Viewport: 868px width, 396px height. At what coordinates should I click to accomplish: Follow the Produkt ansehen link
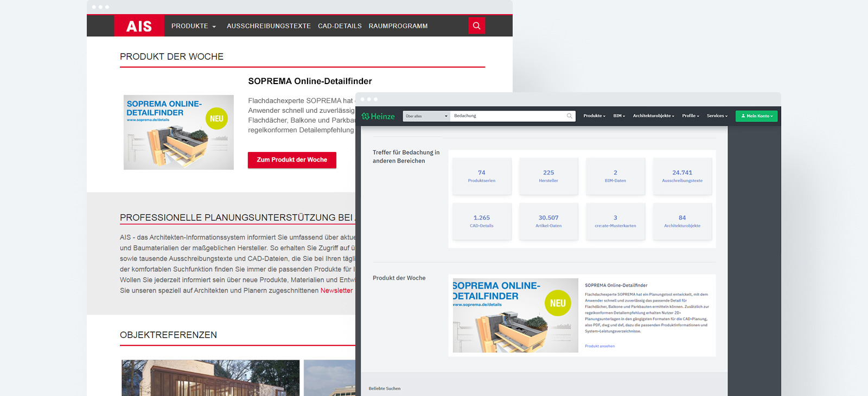(x=599, y=346)
